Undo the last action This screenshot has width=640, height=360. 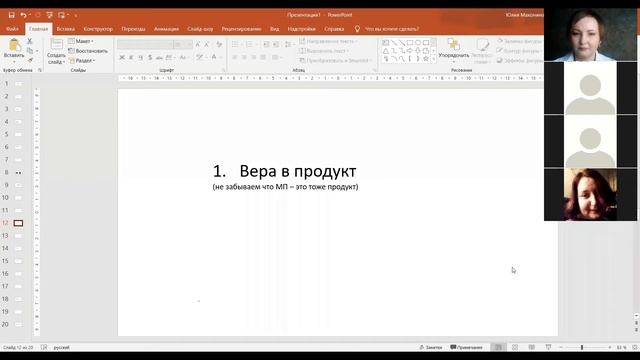[23, 15]
